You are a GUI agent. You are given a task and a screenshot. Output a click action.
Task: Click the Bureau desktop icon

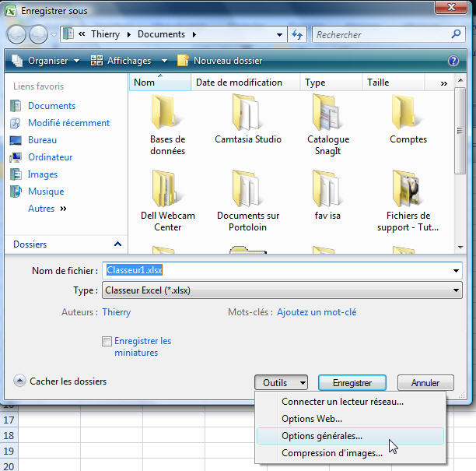pos(16,140)
